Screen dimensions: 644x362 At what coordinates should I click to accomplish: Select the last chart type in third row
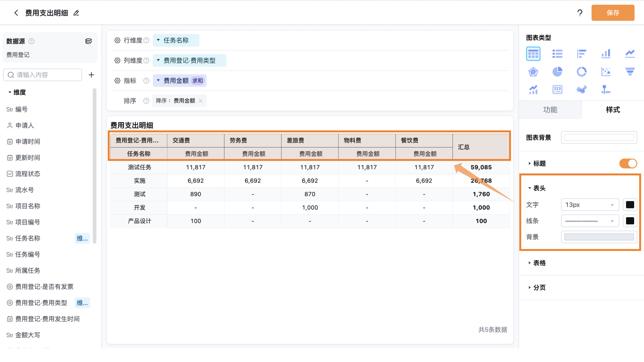tap(606, 89)
